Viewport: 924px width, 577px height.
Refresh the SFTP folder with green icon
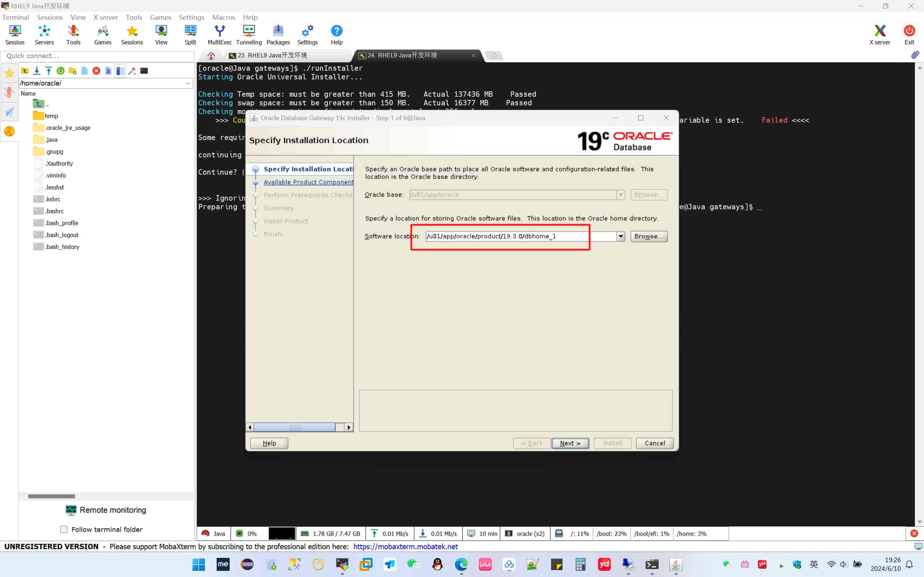(60, 71)
